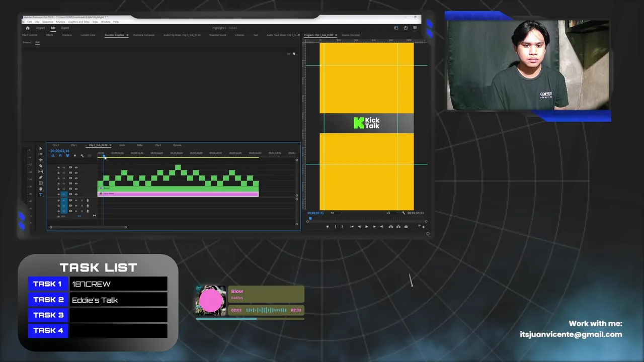
Task: Click the timeline horizontal zoom scroll bar
Action: [88, 227]
